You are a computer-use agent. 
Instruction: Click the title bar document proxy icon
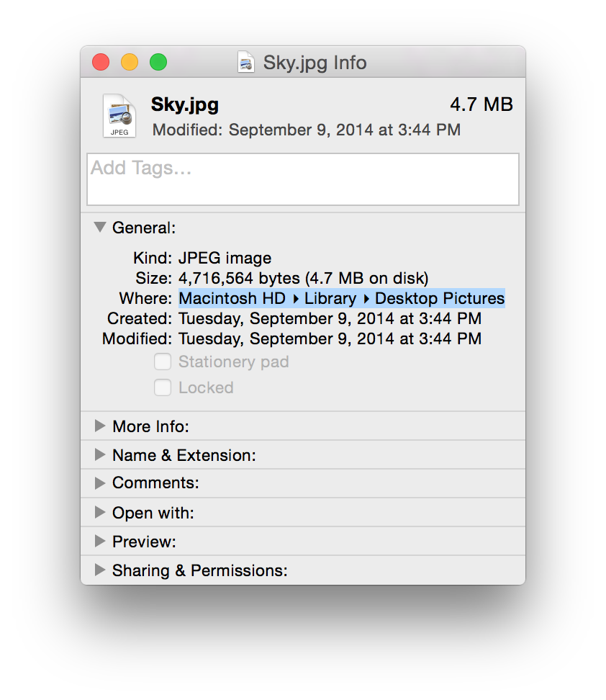pyautogui.click(x=245, y=62)
